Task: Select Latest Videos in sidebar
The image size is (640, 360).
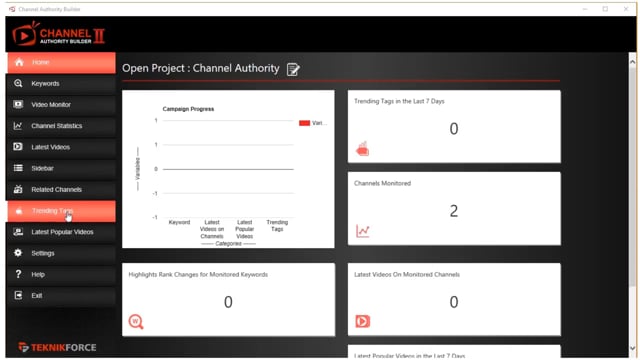Action: pos(61,147)
